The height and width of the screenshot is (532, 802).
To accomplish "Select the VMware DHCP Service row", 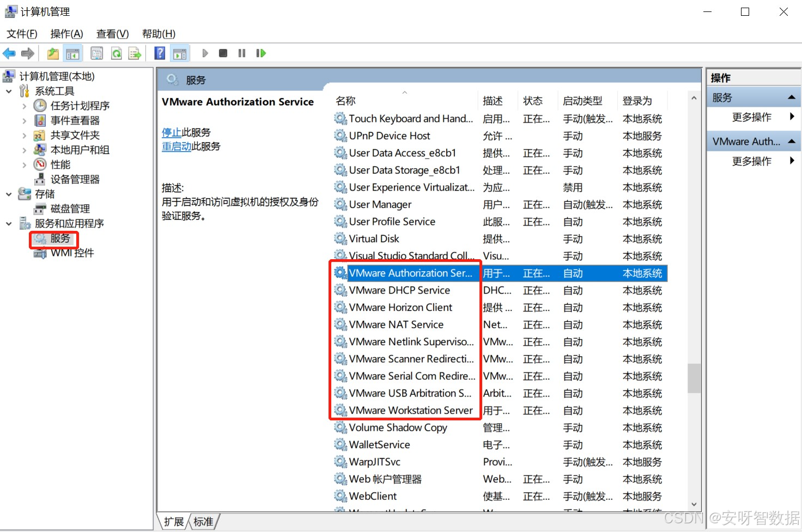I will click(x=500, y=290).
